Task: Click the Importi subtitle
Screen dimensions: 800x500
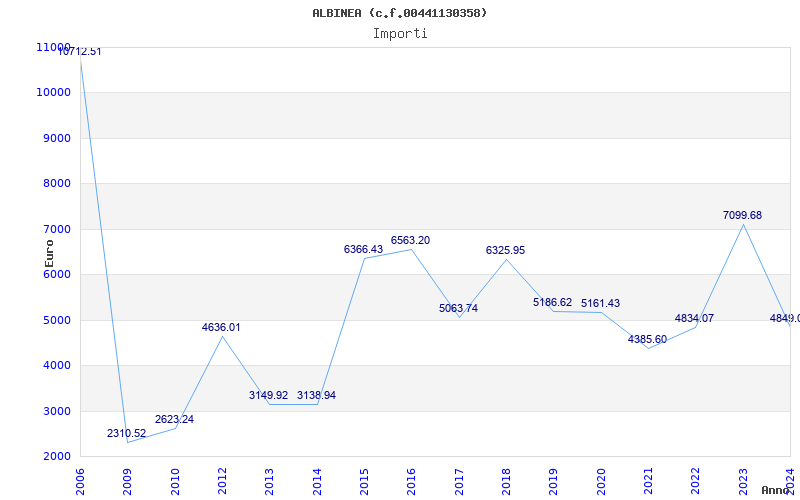Action: point(400,34)
